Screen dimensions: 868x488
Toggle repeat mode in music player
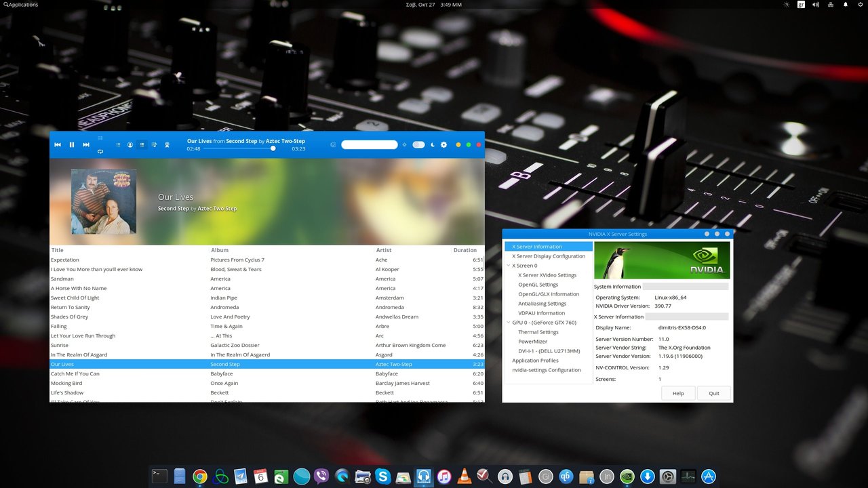coord(100,151)
